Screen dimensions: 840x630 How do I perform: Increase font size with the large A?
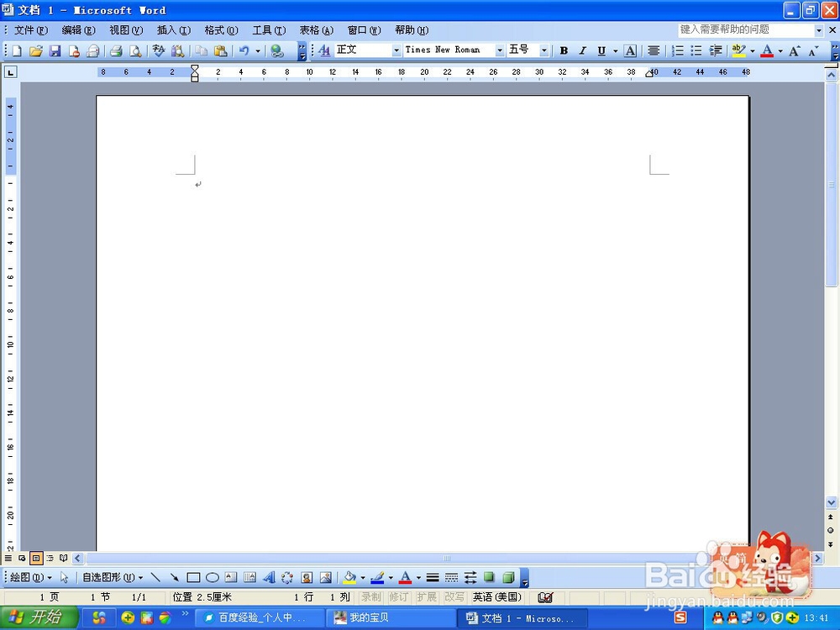[x=795, y=51]
